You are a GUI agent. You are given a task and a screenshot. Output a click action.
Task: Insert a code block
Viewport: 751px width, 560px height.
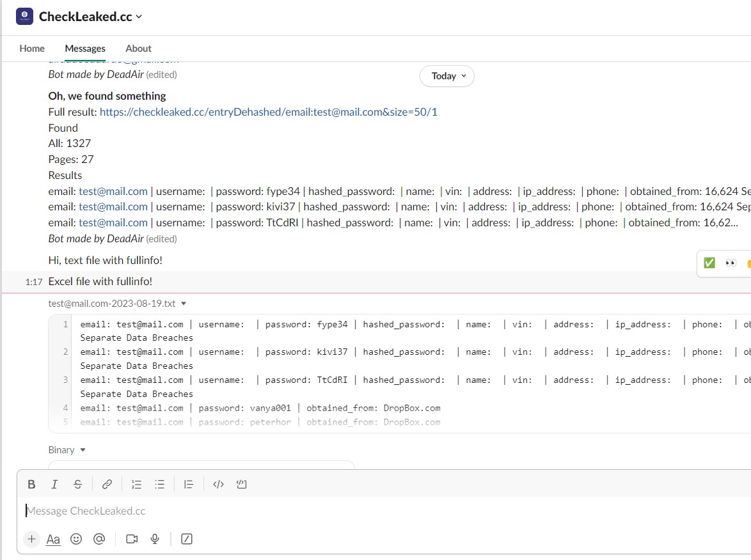point(241,485)
